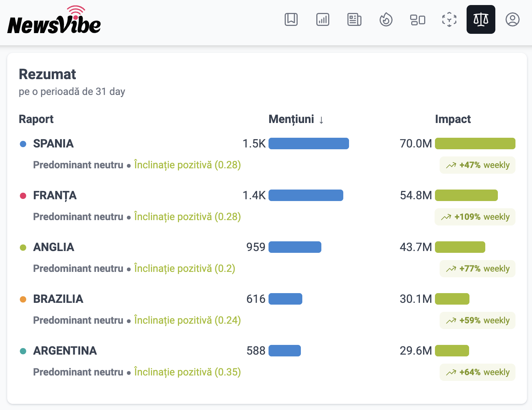Screen dimensions: 532x410
Task: Click SPANIA's green impact bar
Action: [475, 143]
